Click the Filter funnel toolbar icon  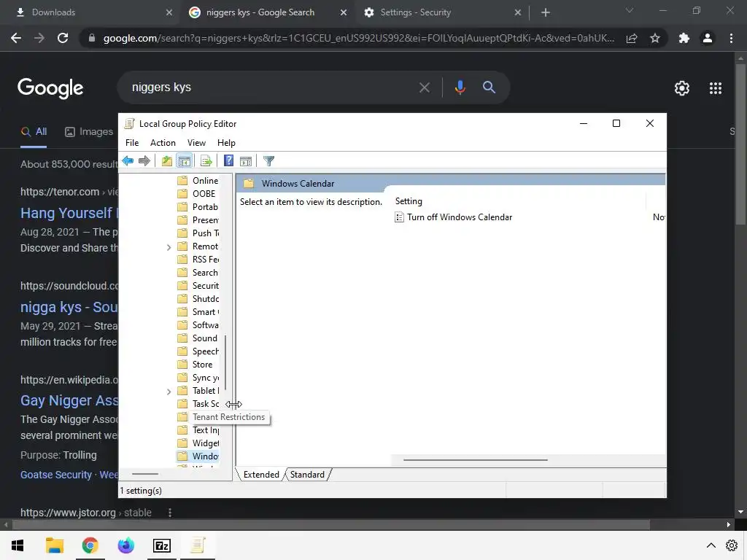point(268,161)
